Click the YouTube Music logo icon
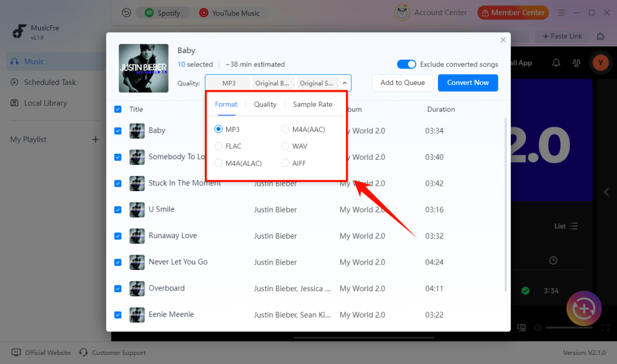The height and width of the screenshot is (364, 617). coord(204,13)
